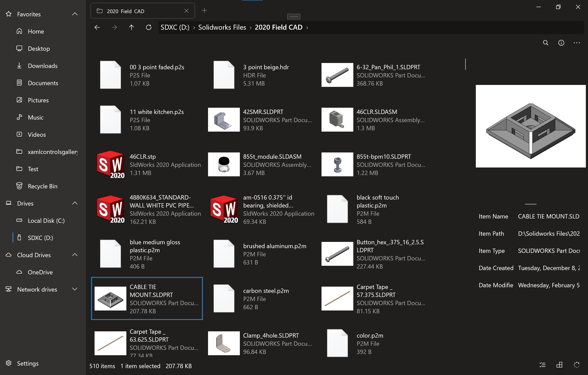This screenshot has width=588, height=375.
Task: Collapse the Drives section chevron
Action: [75, 203]
